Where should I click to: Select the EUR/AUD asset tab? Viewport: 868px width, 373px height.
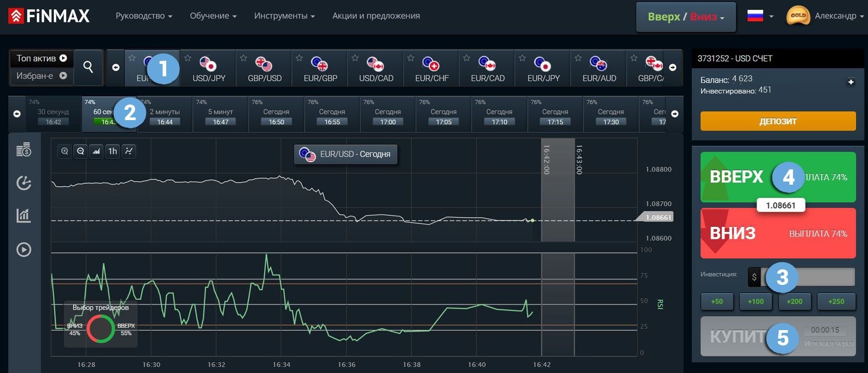pos(599,68)
